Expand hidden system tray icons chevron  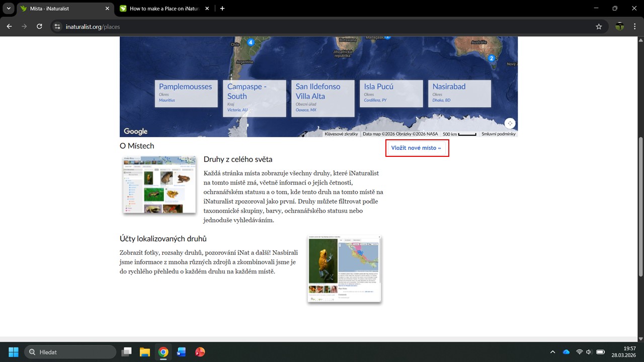(x=552, y=352)
